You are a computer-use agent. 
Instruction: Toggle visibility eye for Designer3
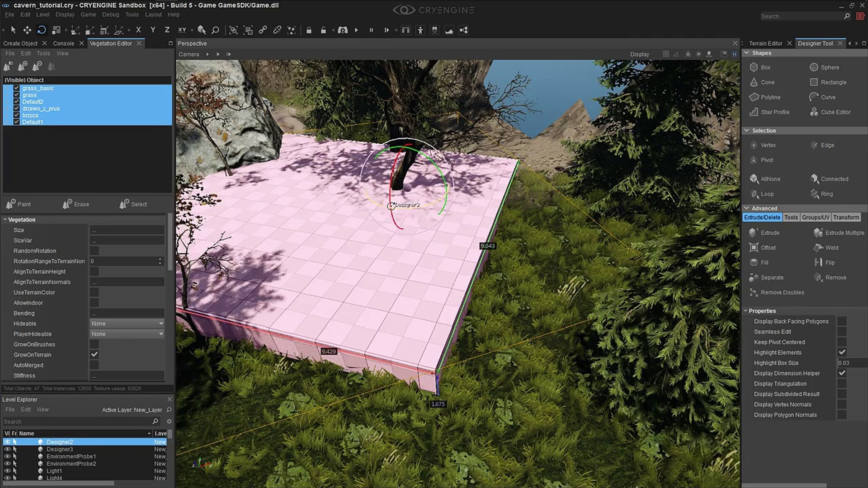pos(7,449)
